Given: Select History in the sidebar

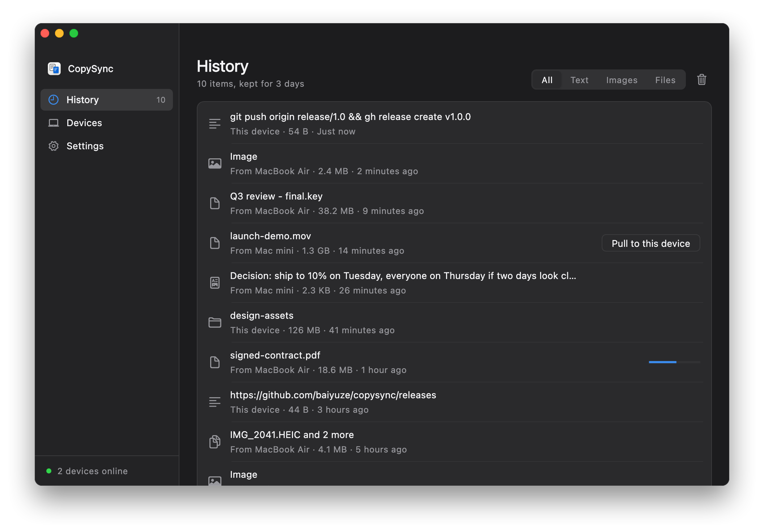Looking at the screenshot, I should click(x=107, y=100).
